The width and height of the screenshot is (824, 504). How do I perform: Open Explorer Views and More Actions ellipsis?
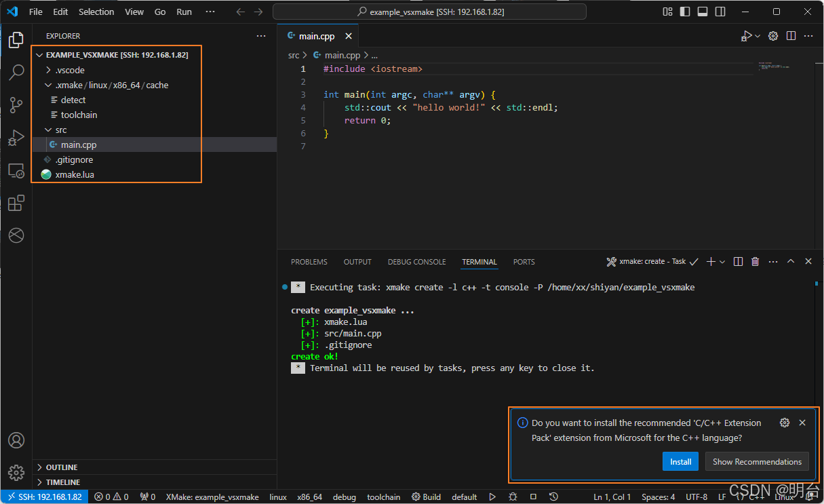(261, 36)
